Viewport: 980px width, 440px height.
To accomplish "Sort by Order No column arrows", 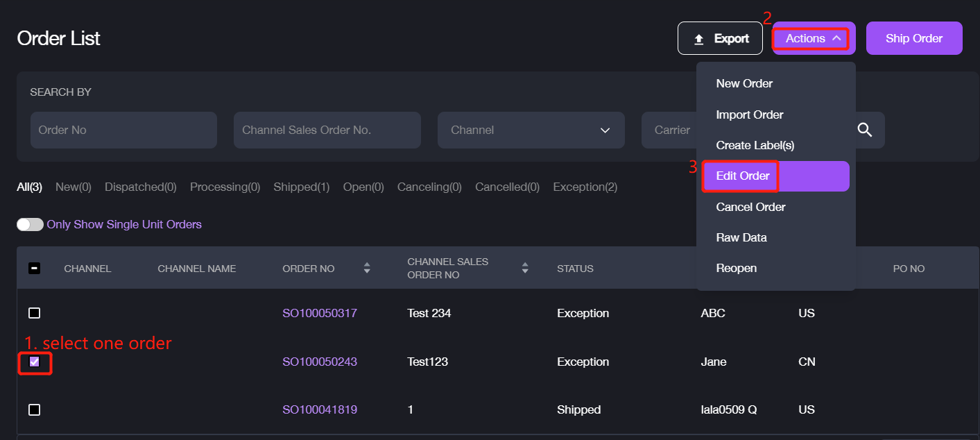I will [x=367, y=268].
